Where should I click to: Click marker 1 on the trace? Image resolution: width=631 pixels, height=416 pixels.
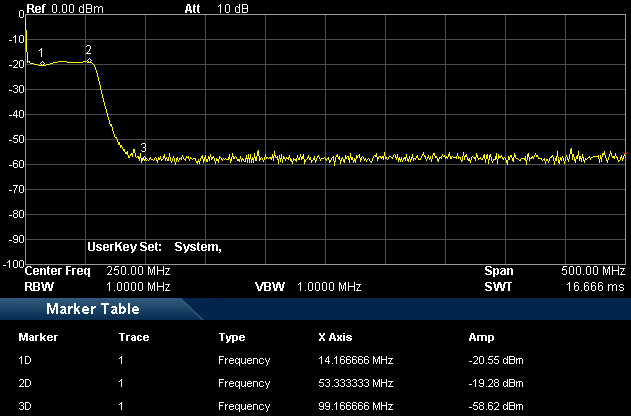pos(41,63)
